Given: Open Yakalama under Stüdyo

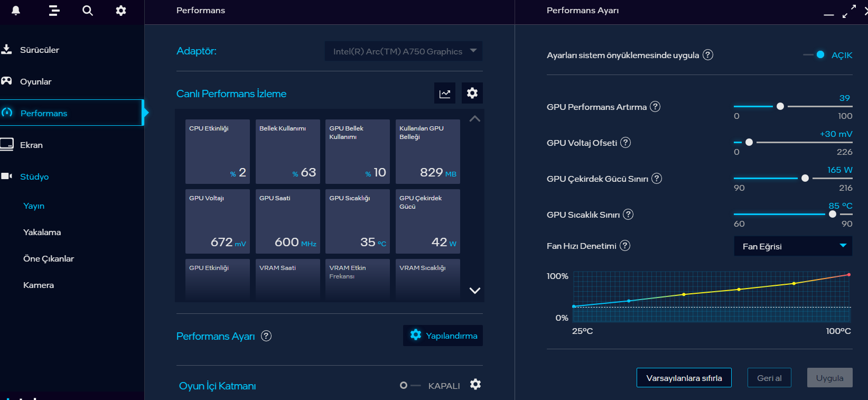Looking at the screenshot, I should [x=42, y=232].
